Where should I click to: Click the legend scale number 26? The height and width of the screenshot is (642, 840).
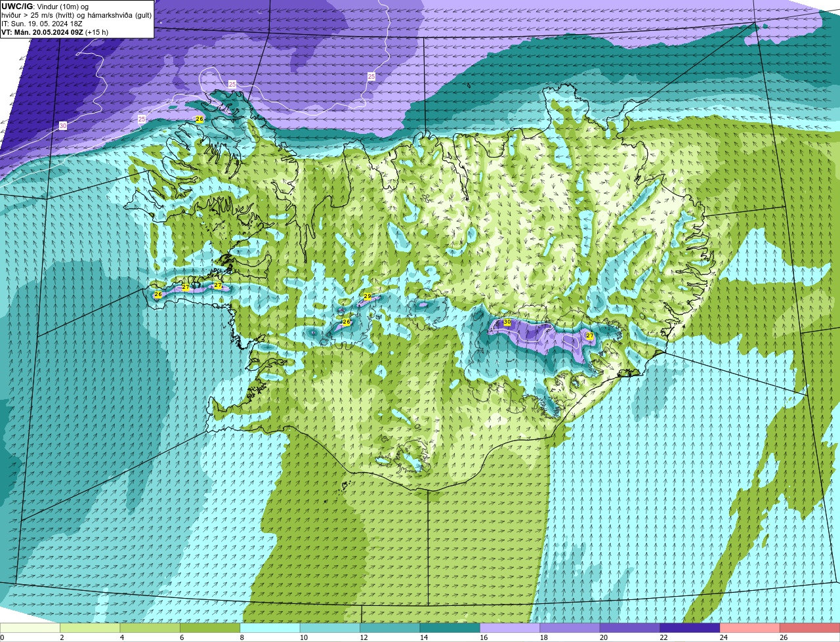783,637
